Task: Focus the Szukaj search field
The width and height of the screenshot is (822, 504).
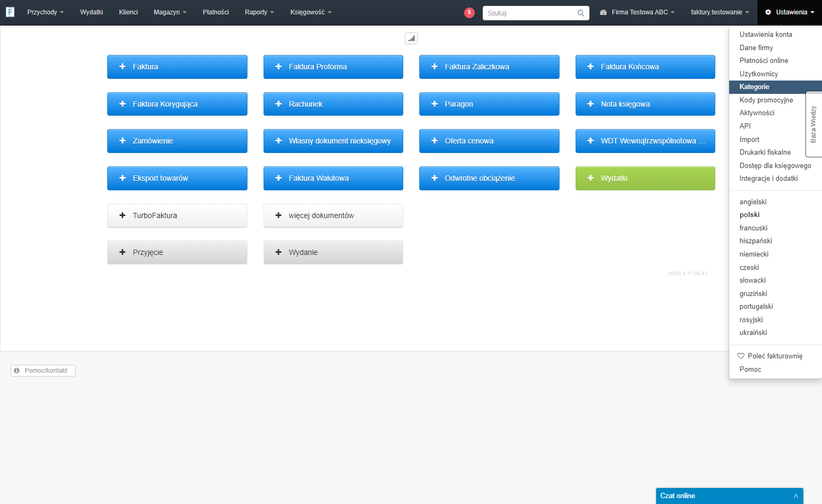Action: [536, 13]
